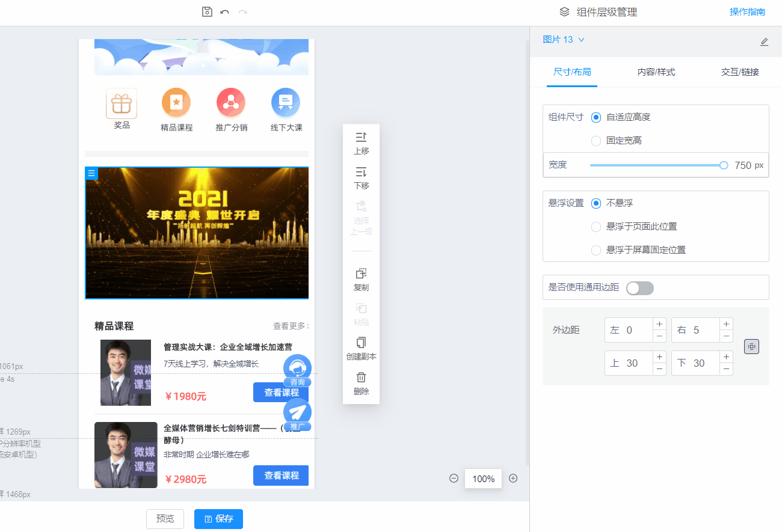Toggle the 是否使用通用边距 switch

tap(640, 288)
